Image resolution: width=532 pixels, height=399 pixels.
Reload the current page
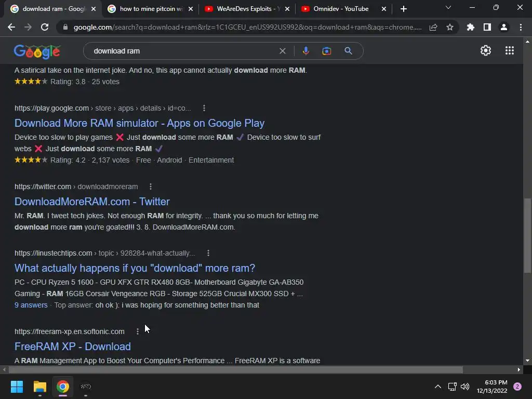tap(45, 27)
